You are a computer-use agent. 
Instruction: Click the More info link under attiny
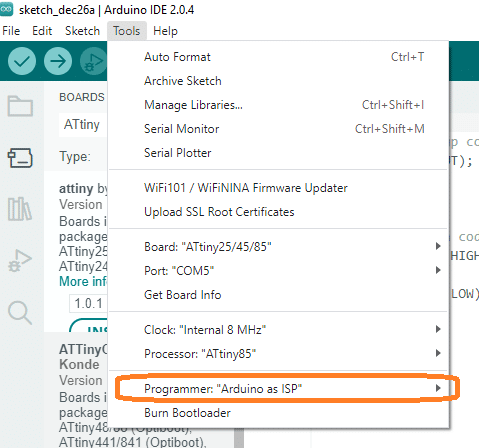click(83, 282)
